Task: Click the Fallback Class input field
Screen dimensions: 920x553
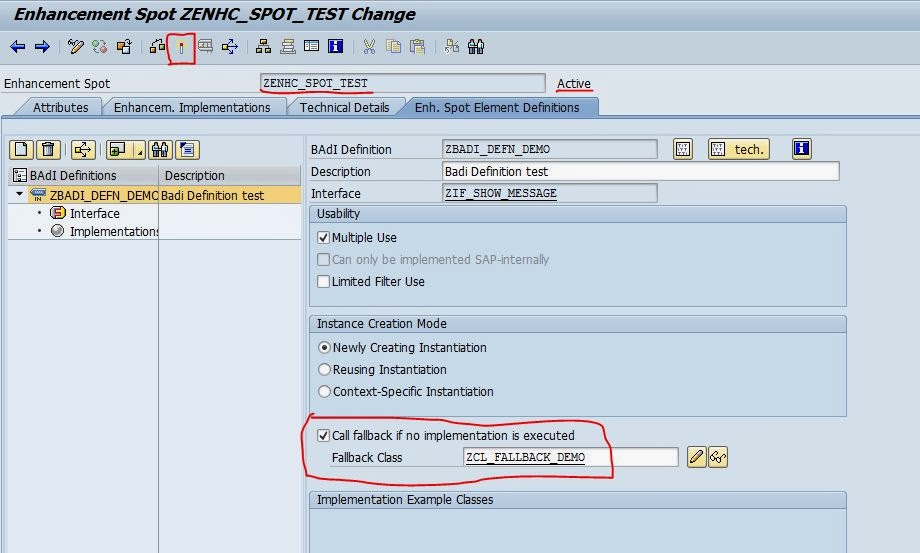Action: point(570,457)
